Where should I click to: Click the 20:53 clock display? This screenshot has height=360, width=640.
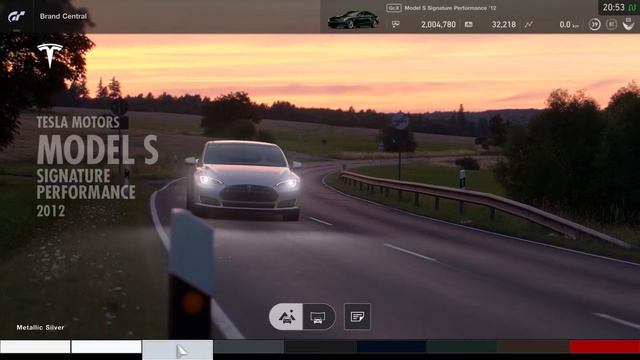point(613,7)
